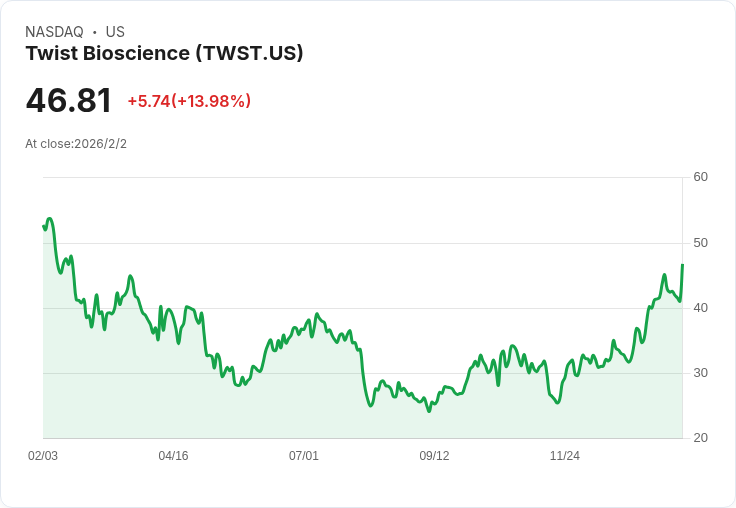Click the +5.74(+13.98%) price change
Image resolution: width=736 pixels, height=508 pixels.
click(x=189, y=101)
